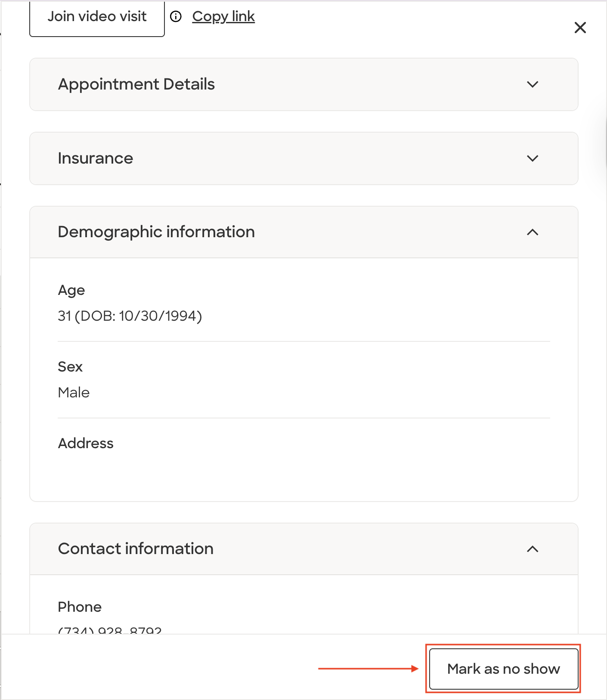Open the Insurance section header
Screen dimensions: 607x700
tap(303, 158)
